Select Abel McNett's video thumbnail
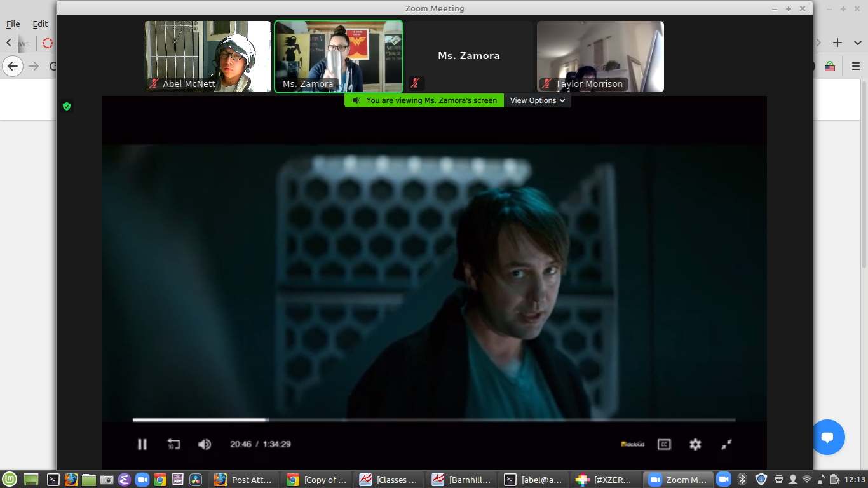 [208, 57]
